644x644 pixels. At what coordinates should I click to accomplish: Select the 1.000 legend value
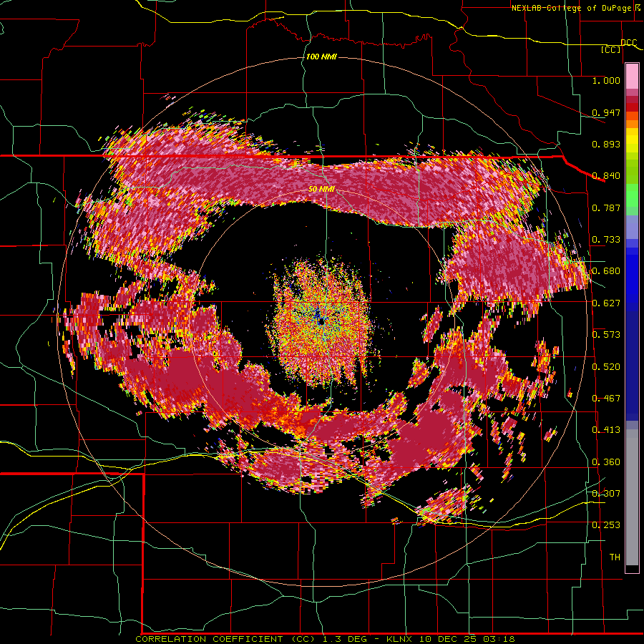[606, 80]
